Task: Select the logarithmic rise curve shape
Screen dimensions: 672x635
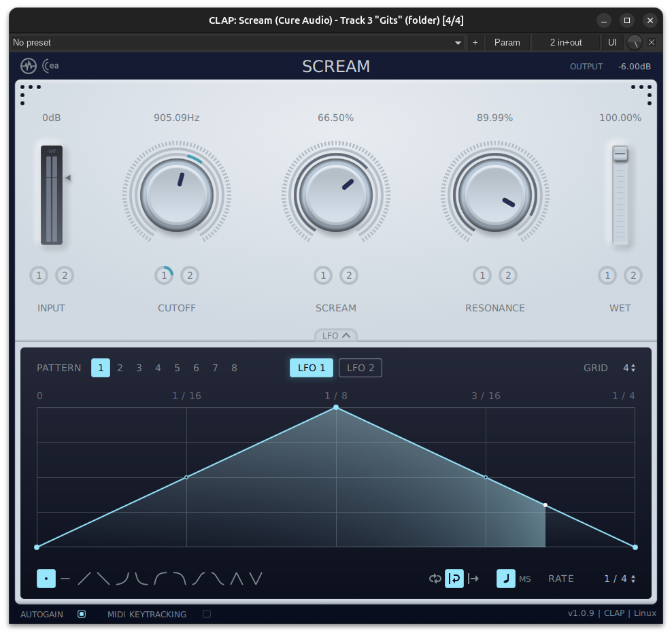Action: [x=161, y=579]
